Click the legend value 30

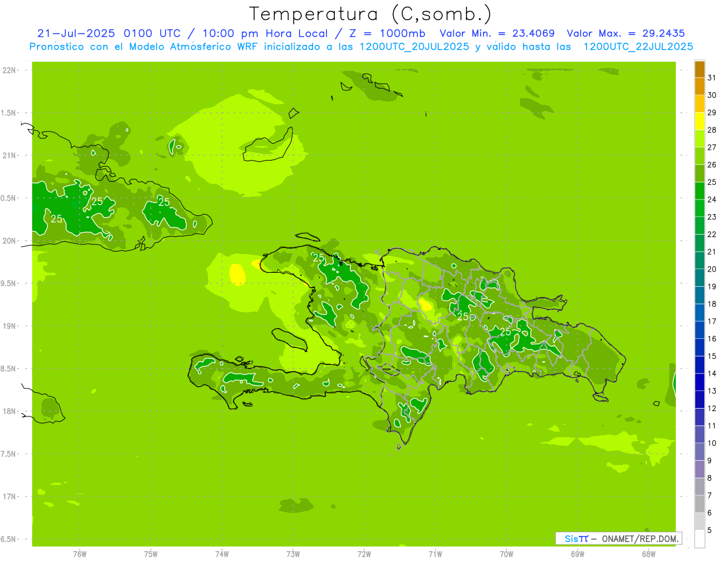point(712,95)
